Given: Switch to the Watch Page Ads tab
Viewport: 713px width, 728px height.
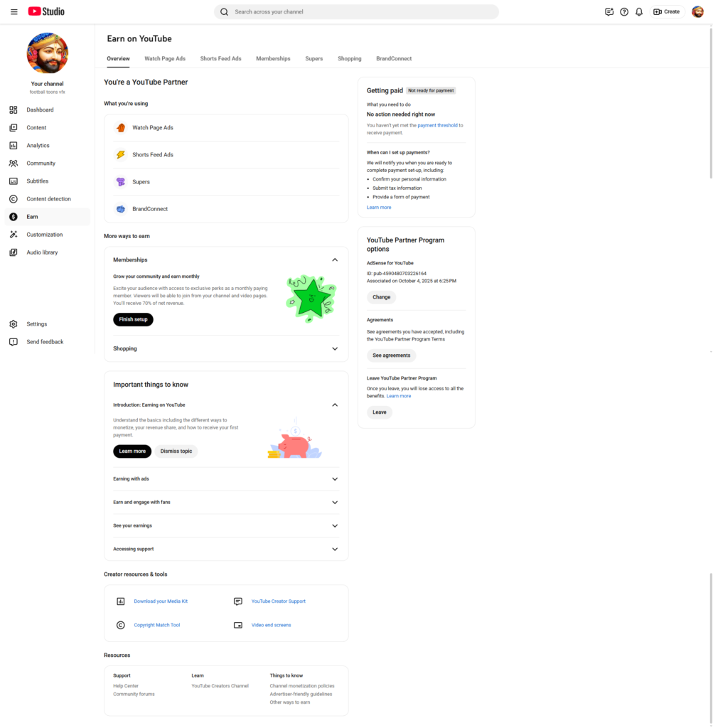Looking at the screenshot, I should click(x=165, y=58).
